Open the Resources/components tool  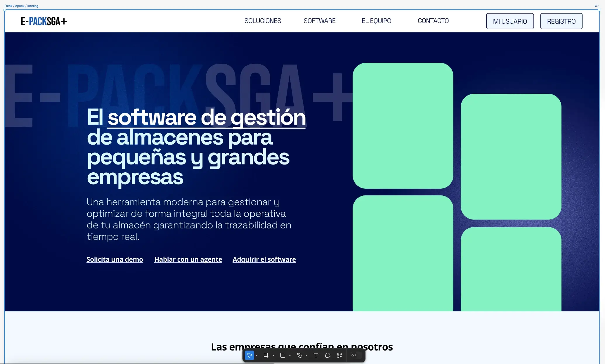point(339,355)
